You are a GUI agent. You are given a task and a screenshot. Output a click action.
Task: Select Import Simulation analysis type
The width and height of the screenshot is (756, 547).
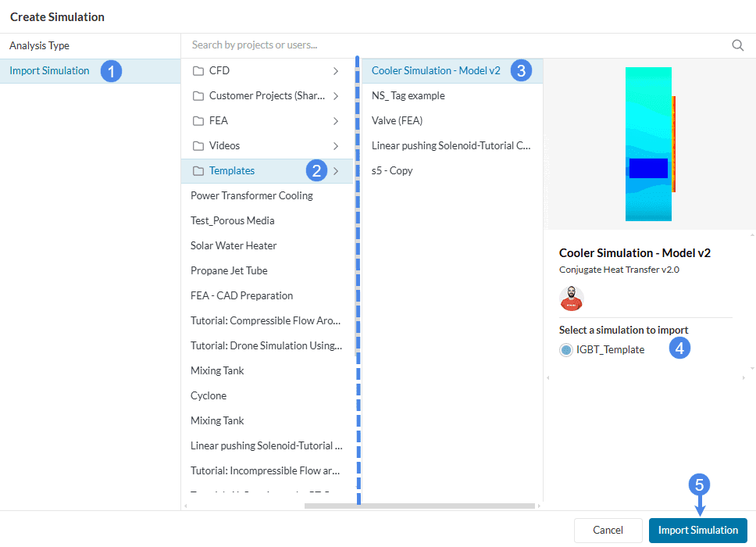click(x=50, y=71)
